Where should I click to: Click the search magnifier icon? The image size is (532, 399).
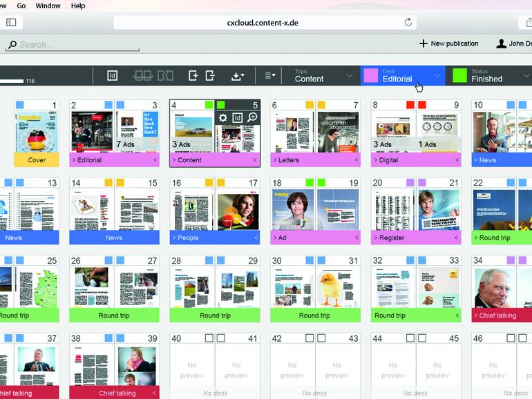pyautogui.click(x=12, y=45)
